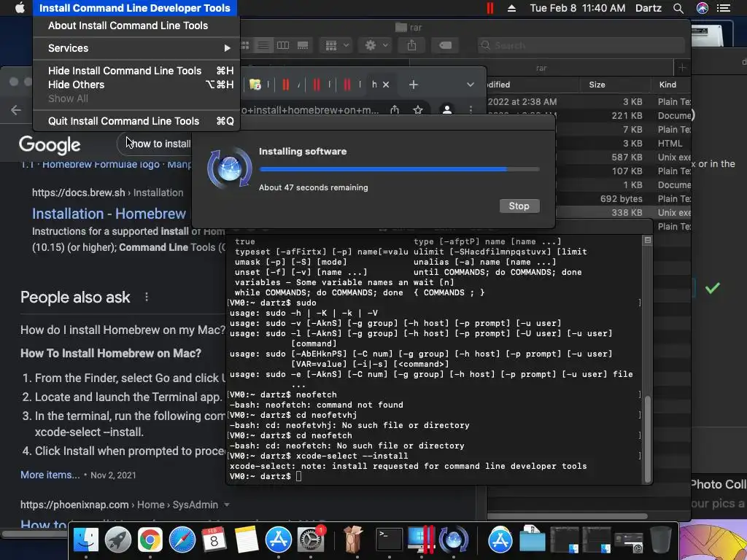This screenshot has height=560, width=747.
Task: Click Google search box
Action: point(155,144)
